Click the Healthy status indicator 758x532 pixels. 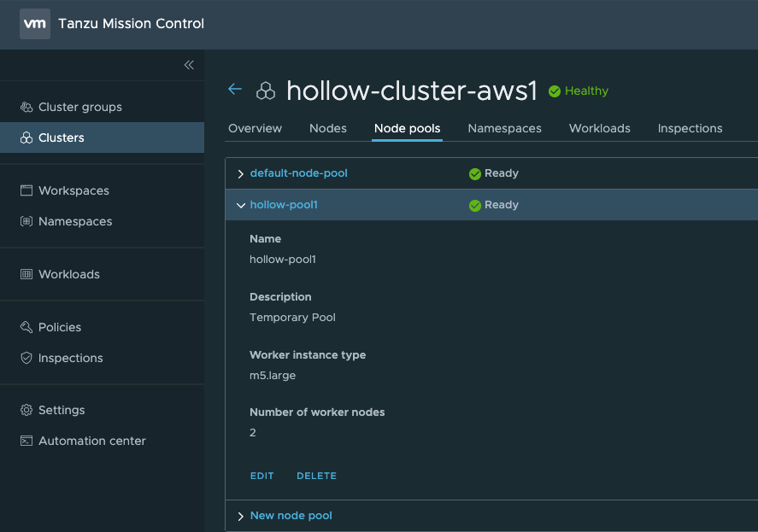tap(579, 91)
